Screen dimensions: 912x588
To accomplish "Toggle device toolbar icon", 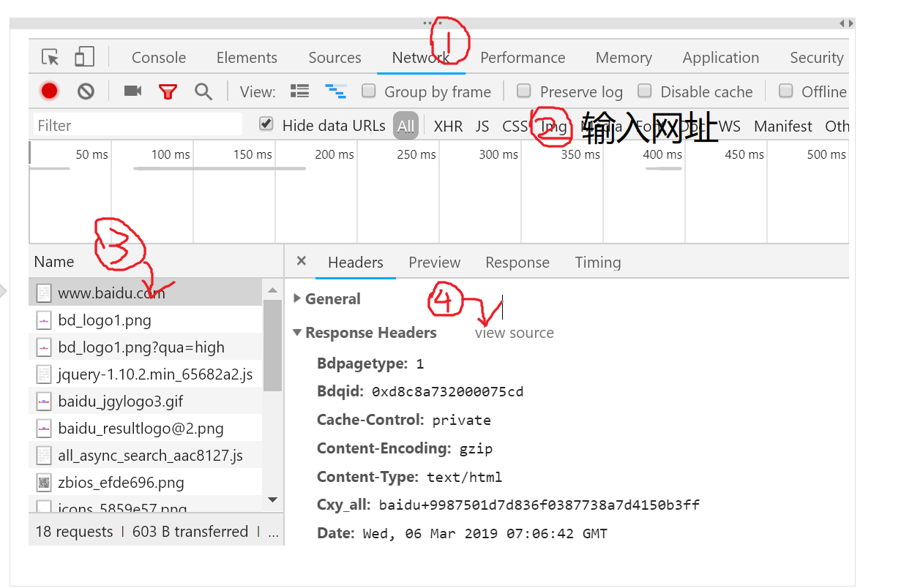I will click(85, 57).
